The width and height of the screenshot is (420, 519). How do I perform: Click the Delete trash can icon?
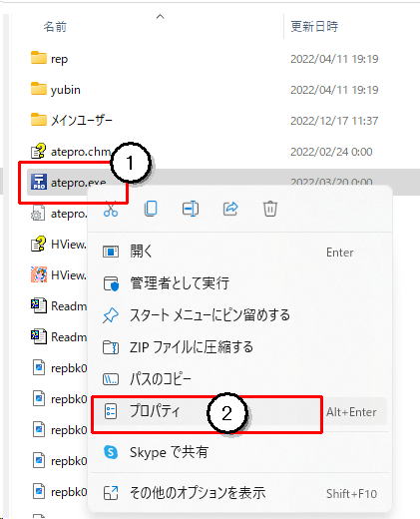point(270,209)
